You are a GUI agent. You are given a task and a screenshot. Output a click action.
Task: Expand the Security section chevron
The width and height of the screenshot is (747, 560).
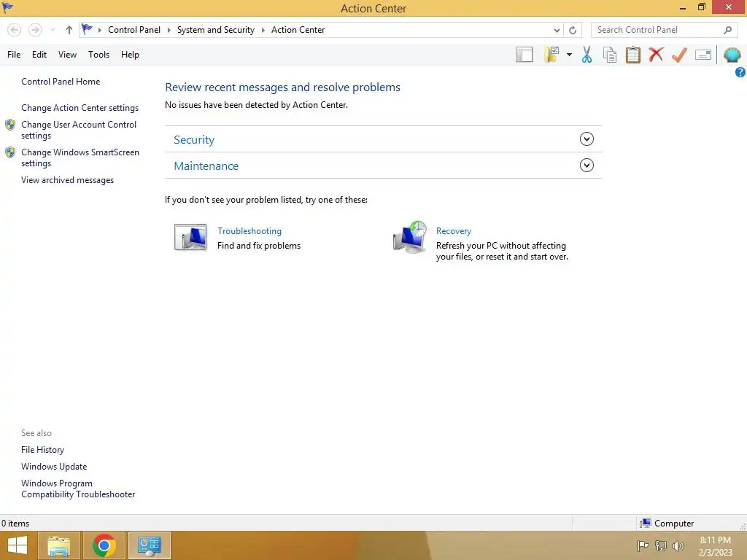[587, 139]
